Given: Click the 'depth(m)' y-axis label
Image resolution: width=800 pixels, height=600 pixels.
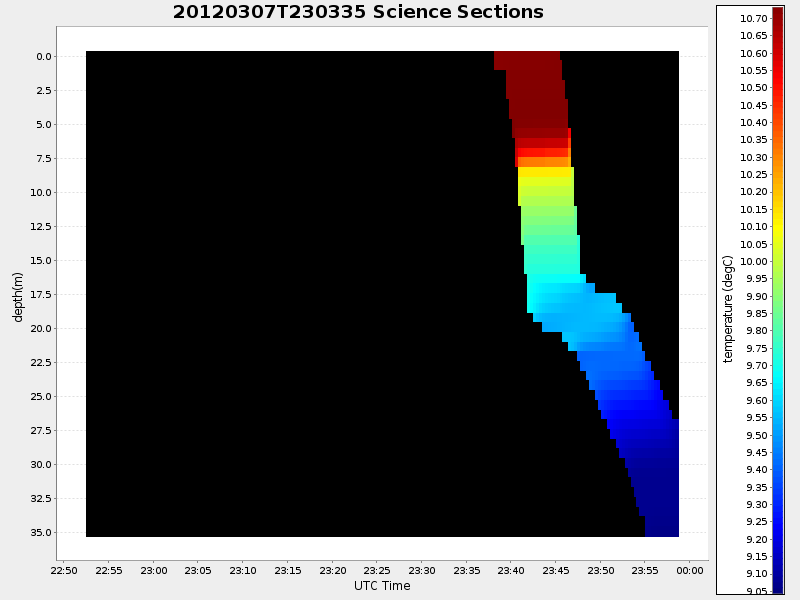Looking at the screenshot, I should [x=18, y=297].
